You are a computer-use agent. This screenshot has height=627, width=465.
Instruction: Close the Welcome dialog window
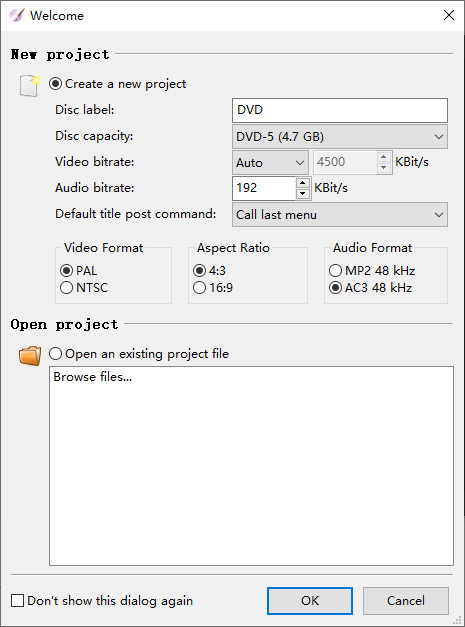point(449,15)
